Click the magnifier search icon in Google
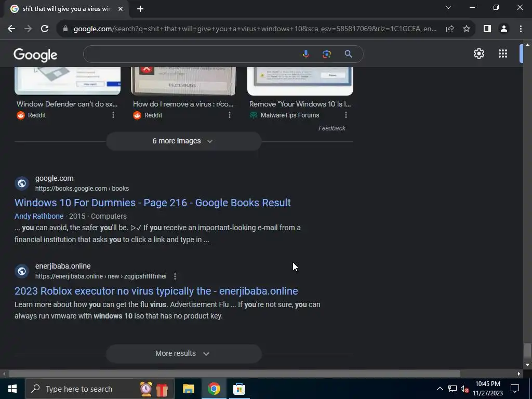This screenshot has height=399, width=532. coord(348,54)
